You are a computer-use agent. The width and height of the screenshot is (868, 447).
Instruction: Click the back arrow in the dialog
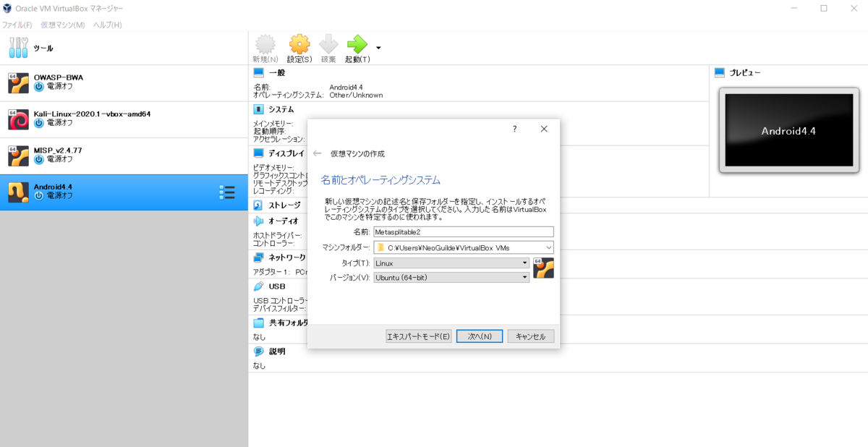317,153
